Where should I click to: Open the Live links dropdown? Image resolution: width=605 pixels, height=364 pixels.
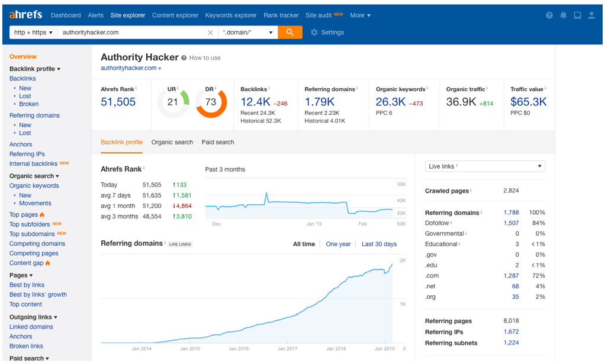coord(485,166)
